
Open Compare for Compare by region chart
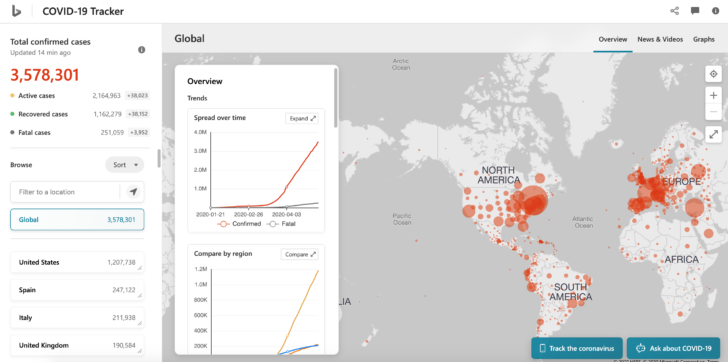(300, 254)
